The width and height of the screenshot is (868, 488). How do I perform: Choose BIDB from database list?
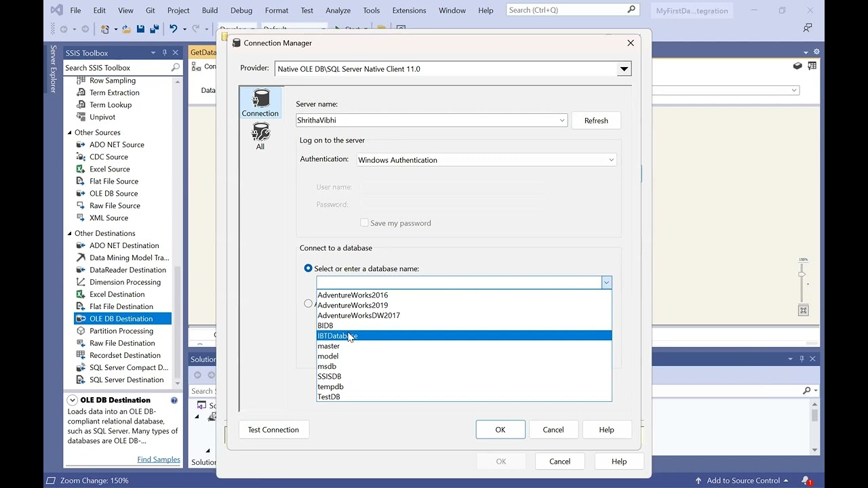[x=464, y=326]
